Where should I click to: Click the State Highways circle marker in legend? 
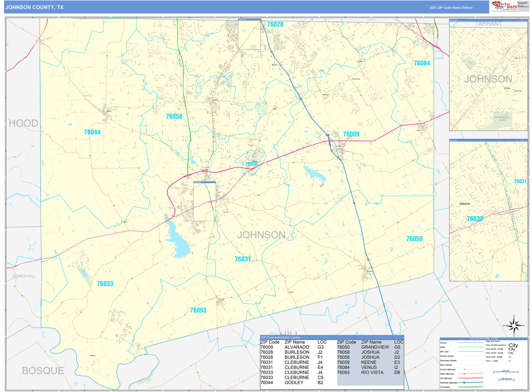pyautogui.click(x=464, y=374)
